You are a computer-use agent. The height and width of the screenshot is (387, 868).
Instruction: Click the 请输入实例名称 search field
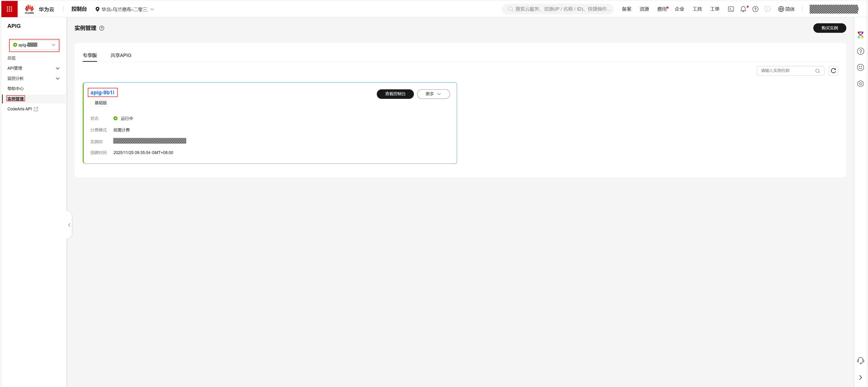click(x=785, y=71)
